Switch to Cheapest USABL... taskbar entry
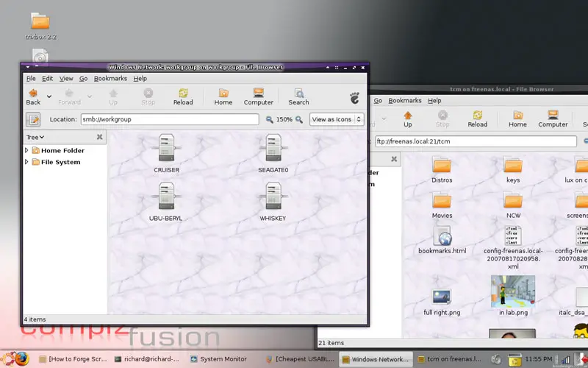The image size is (588, 368). pos(300,359)
